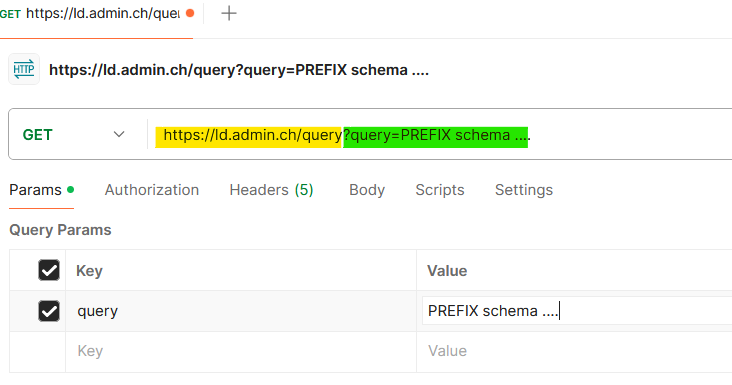Click the HTTP request type icon
Viewport: 732px width, 385px height.
[24, 70]
